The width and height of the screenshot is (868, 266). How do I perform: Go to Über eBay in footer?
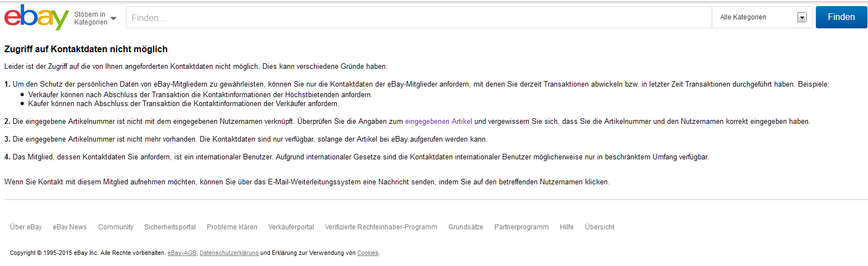[26, 227]
